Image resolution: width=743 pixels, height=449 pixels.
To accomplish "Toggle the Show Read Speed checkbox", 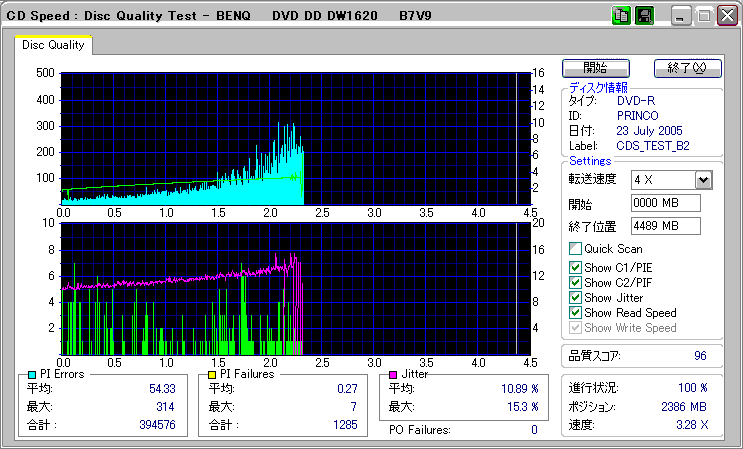I will 575,313.
